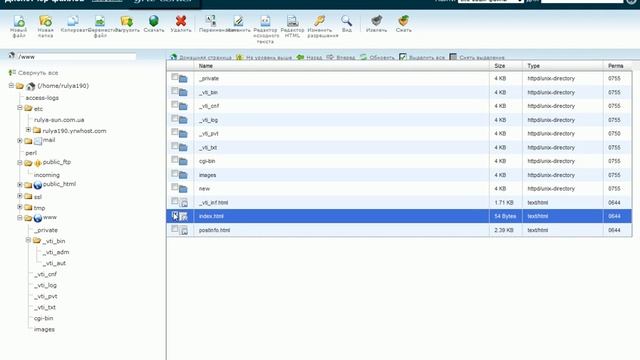Screen dimensions: 640x360
Task: Click the Change Permissions key icon
Action: [x=320, y=21]
